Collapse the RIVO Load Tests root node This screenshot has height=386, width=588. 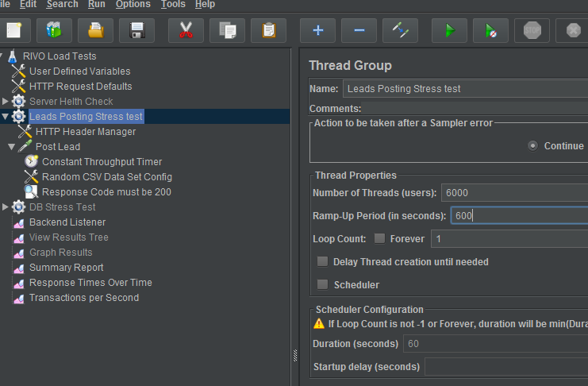coord(1,56)
